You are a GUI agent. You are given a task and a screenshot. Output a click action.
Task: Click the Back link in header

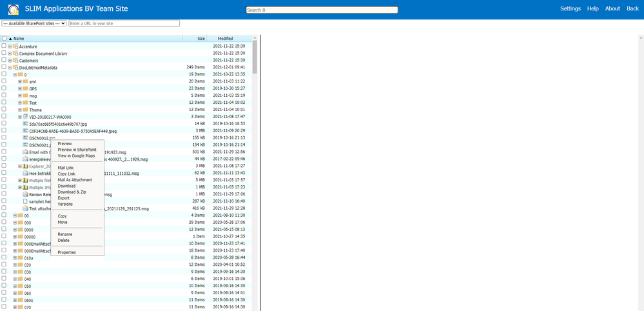[x=632, y=8]
